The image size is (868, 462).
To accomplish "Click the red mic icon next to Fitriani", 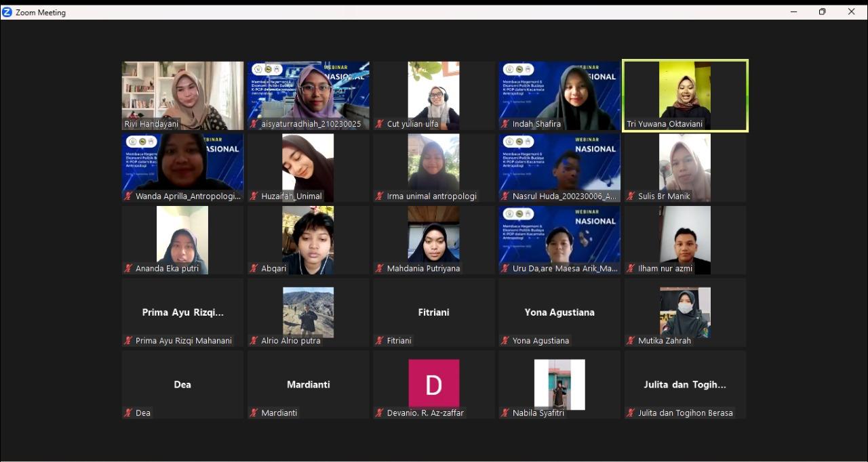I will pyautogui.click(x=378, y=340).
